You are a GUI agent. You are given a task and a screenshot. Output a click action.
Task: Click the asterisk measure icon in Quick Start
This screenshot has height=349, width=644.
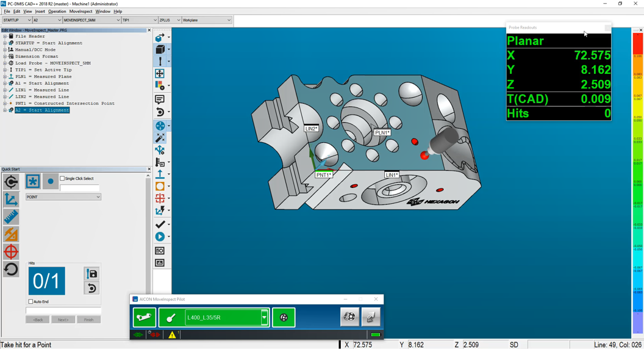[32, 181]
